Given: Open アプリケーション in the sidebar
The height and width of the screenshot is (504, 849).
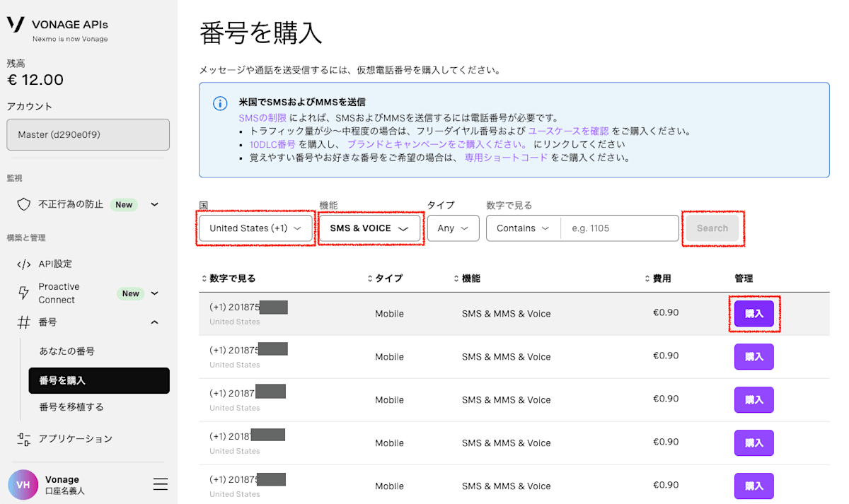Looking at the screenshot, I should point(76,439).
